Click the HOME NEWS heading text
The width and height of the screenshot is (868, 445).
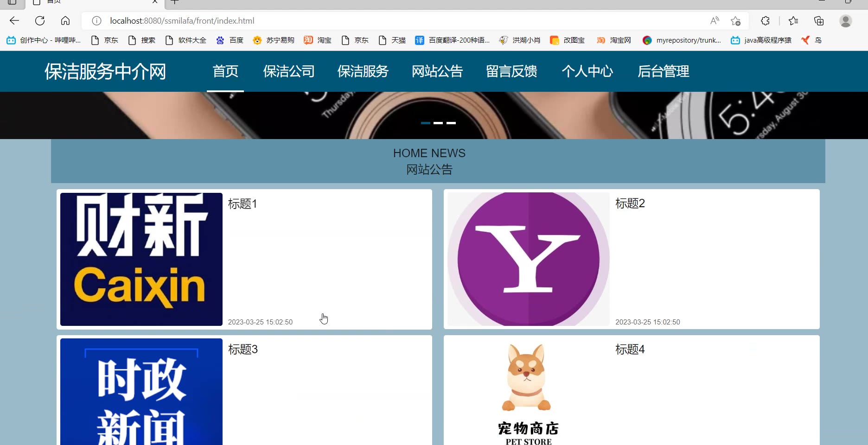429,153
